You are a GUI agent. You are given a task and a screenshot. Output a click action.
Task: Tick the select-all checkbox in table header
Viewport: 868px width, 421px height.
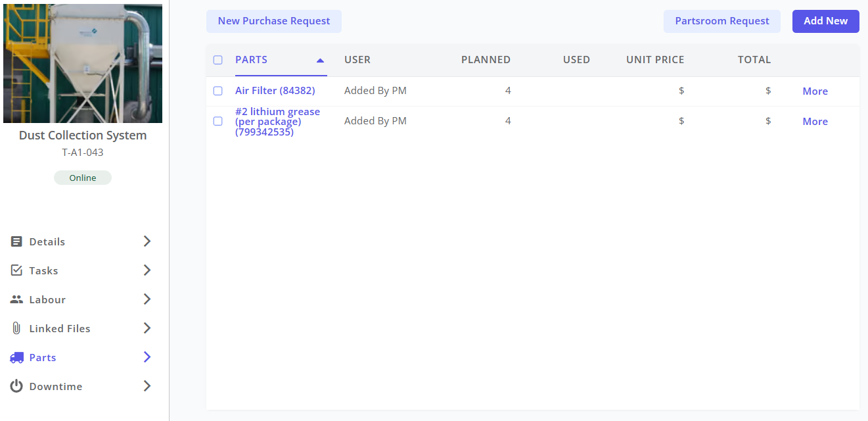coord(218,60)
